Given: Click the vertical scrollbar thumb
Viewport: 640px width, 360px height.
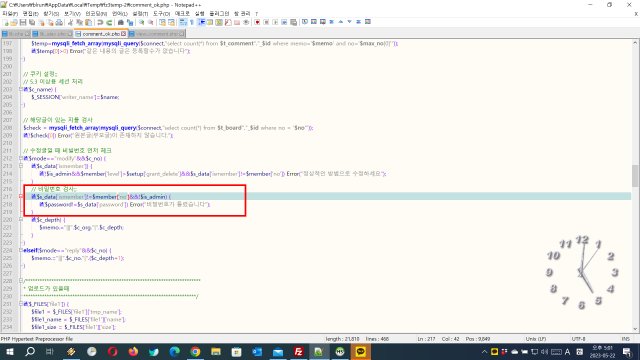Looking at the screenshot, I should click(x=635, y=175).
